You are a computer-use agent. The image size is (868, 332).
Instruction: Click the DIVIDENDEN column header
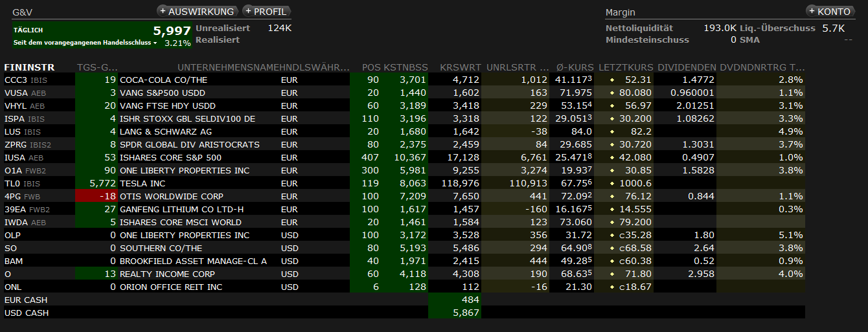(687, 67)
